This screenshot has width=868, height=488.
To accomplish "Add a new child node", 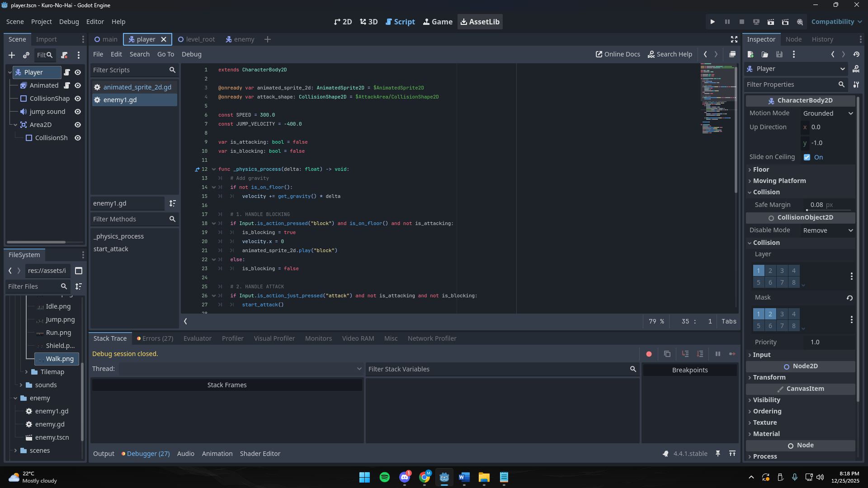I will pyautogui.click(x=12, y=55).
